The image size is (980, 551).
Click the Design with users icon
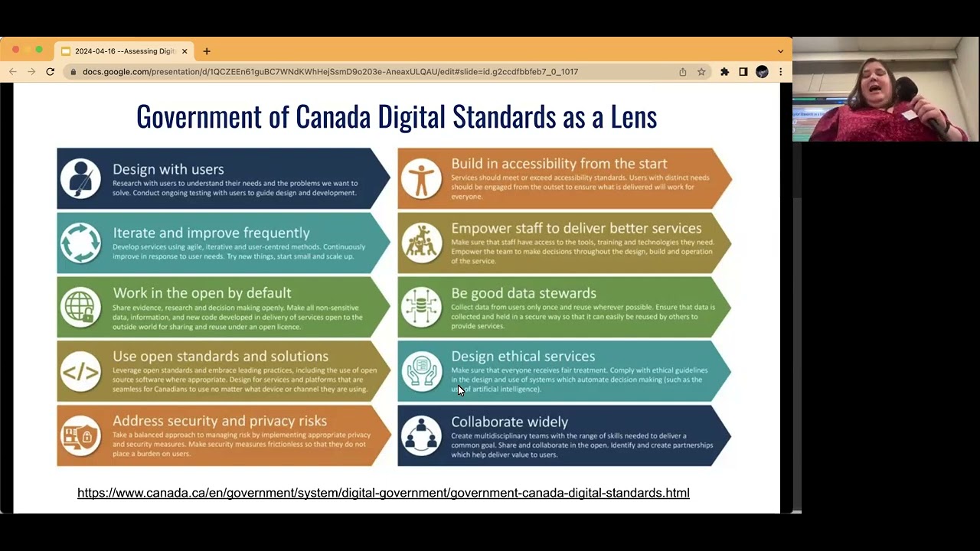(80, 178)
